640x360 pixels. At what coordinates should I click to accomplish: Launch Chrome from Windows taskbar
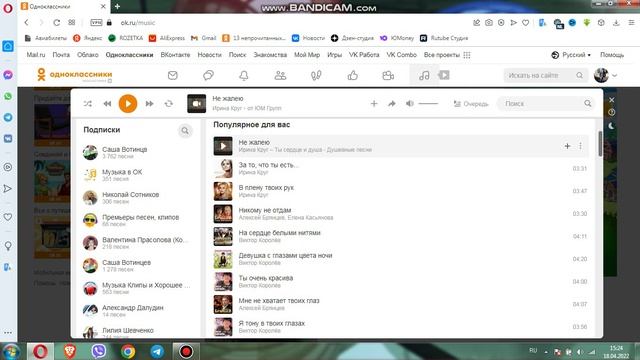[128, 351]
